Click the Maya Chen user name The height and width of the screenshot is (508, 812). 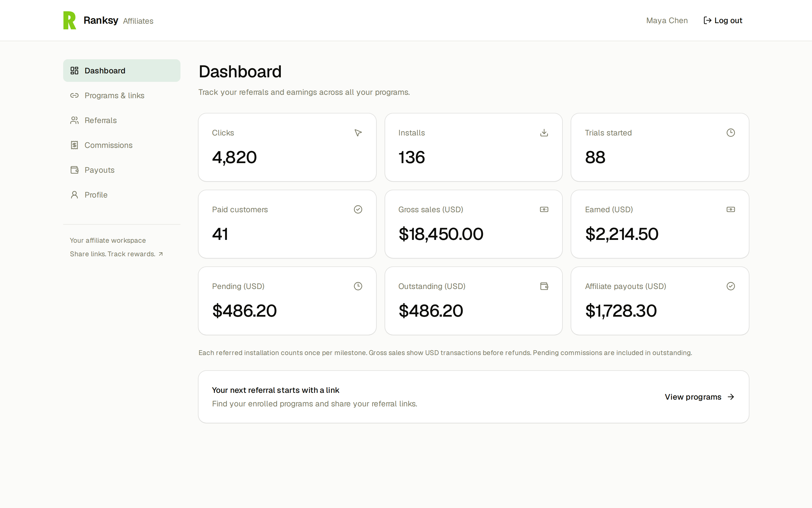pyautogui.click(x=667, y=21)
